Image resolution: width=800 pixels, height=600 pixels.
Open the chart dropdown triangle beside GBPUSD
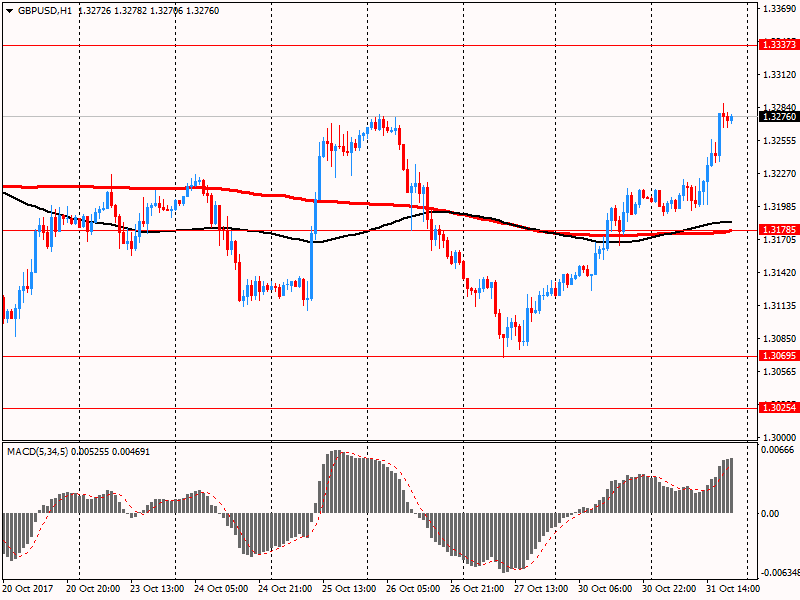(x=9, y=11)
